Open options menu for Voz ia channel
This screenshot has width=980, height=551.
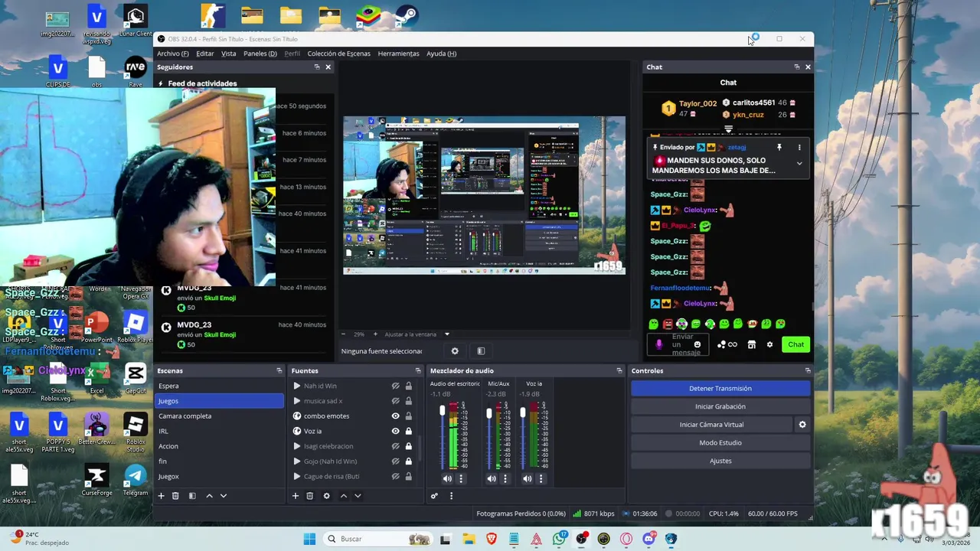pos(541,479)
